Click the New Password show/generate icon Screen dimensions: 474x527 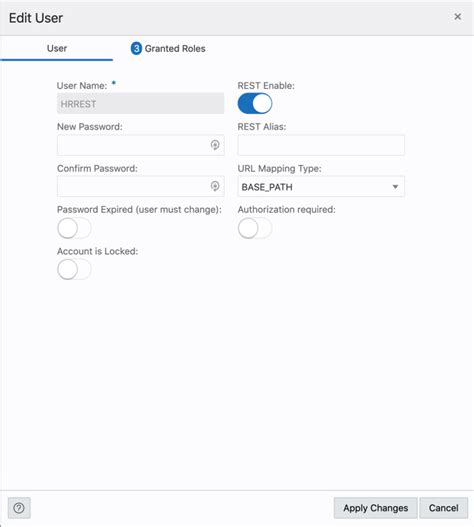click(x=215, y=145)
